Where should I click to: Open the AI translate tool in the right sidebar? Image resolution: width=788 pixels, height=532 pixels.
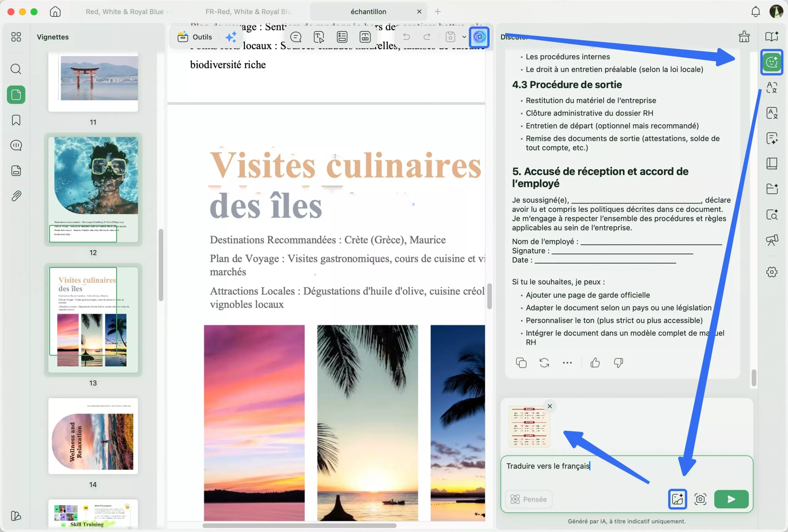772,87
